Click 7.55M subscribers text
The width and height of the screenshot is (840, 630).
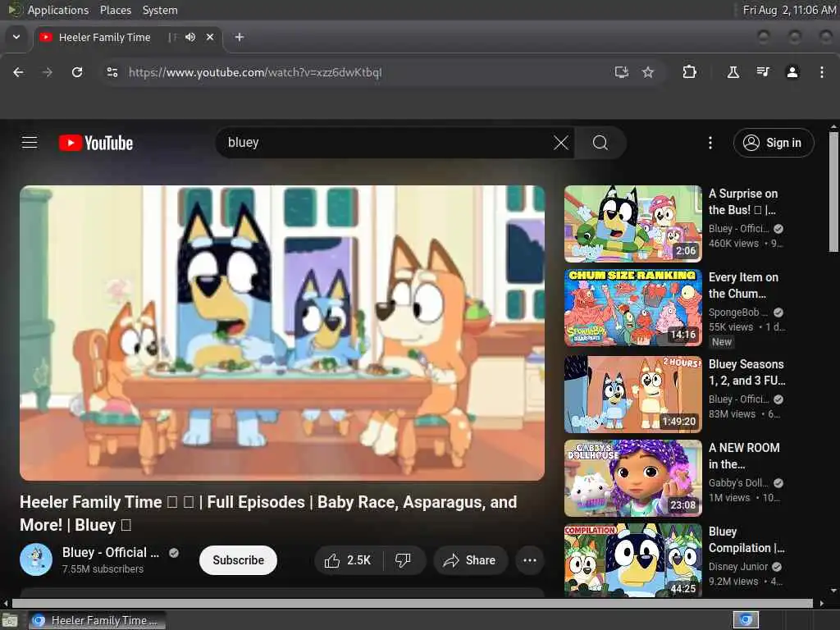coord(103,569)
